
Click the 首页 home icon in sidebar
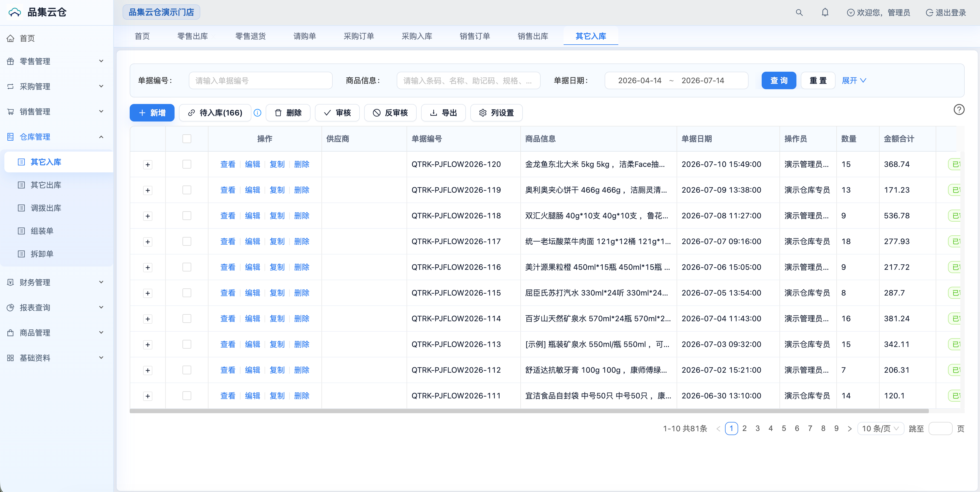[10, 38]
